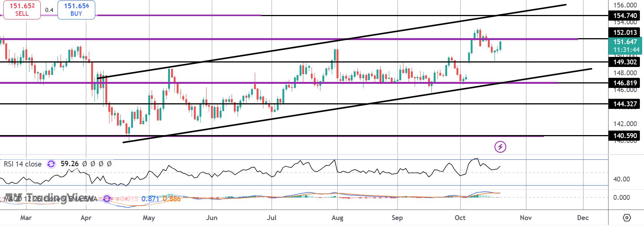Click the 0.4 spread value

click(49, 10)
